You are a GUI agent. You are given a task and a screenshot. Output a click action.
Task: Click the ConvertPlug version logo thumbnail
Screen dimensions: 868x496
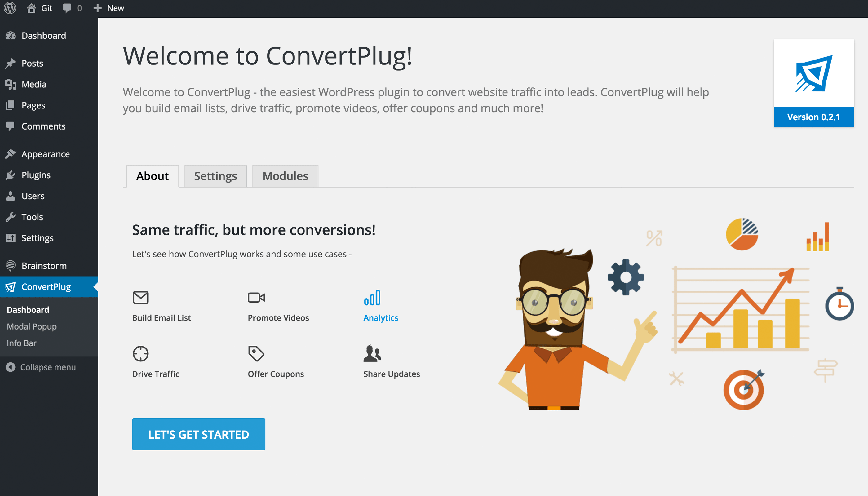click(x=813, y=74)
